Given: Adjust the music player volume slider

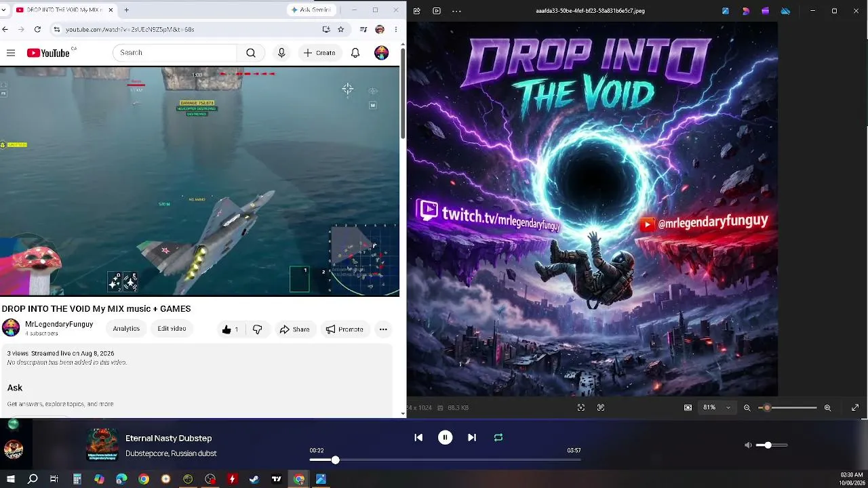Looking at the screenshot, I should (x=772, y=445).
